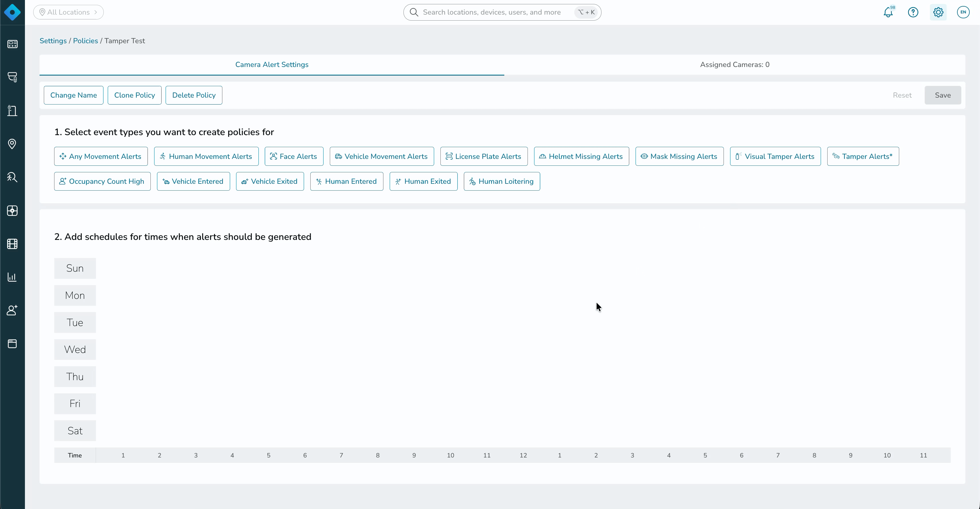
Task: Toggle Face Alerts event type
Action: [x=294, y=156]
